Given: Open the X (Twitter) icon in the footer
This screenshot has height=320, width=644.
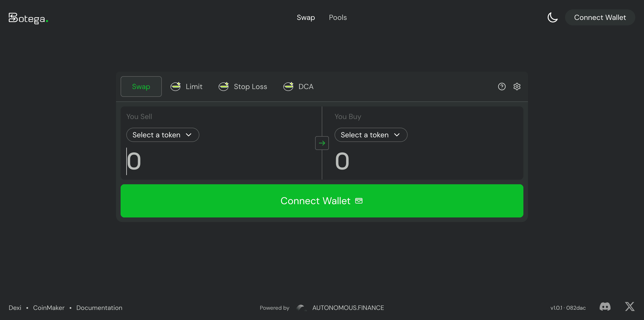Looking at the screenshot, I should [x=630, y=307].
